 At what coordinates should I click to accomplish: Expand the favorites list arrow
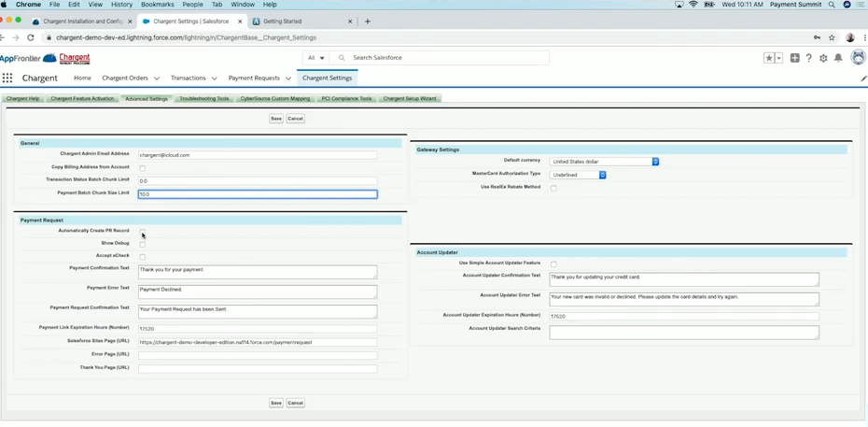pos(778,58)
